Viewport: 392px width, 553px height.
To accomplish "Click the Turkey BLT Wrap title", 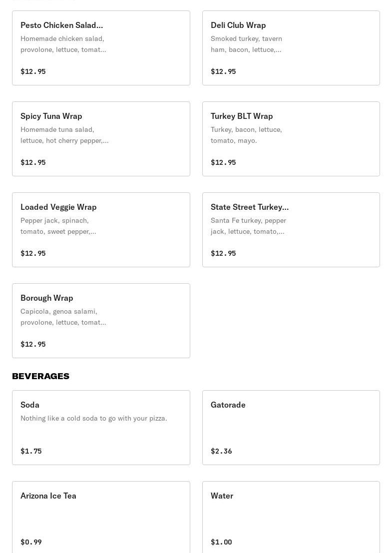I will 242,116.
